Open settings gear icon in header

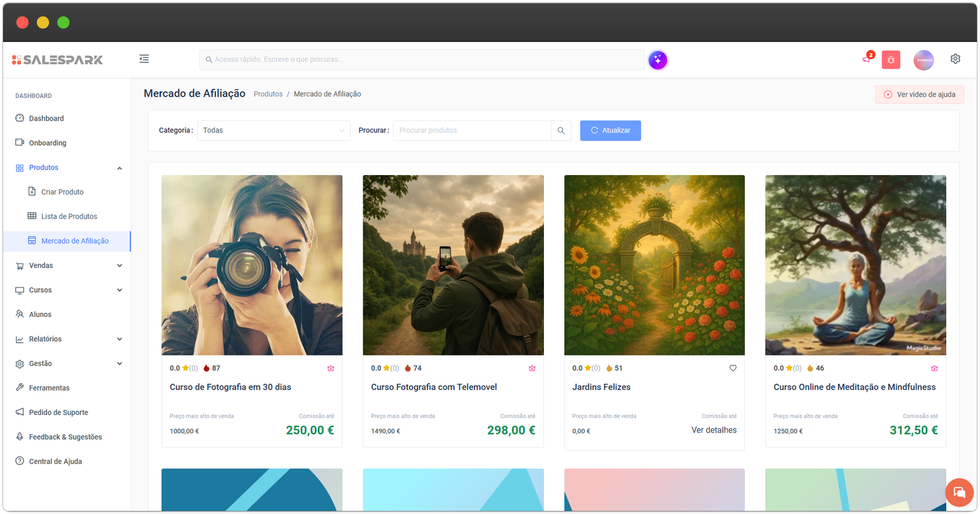pyautogui.click(x=955, y=59)
